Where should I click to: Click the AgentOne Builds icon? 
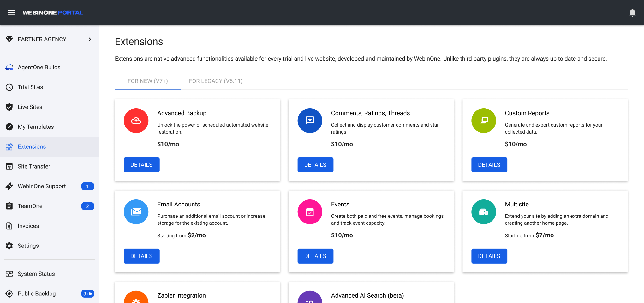click(x=9, y=67)
